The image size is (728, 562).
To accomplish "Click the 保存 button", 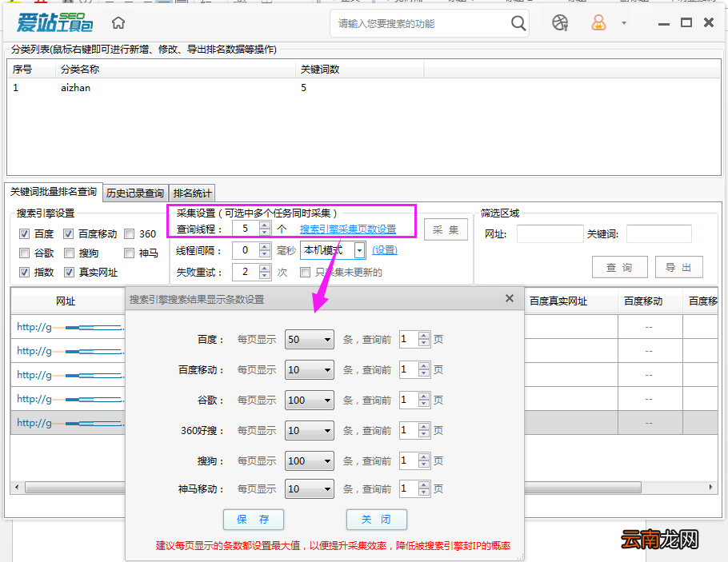I will [253, 520].
